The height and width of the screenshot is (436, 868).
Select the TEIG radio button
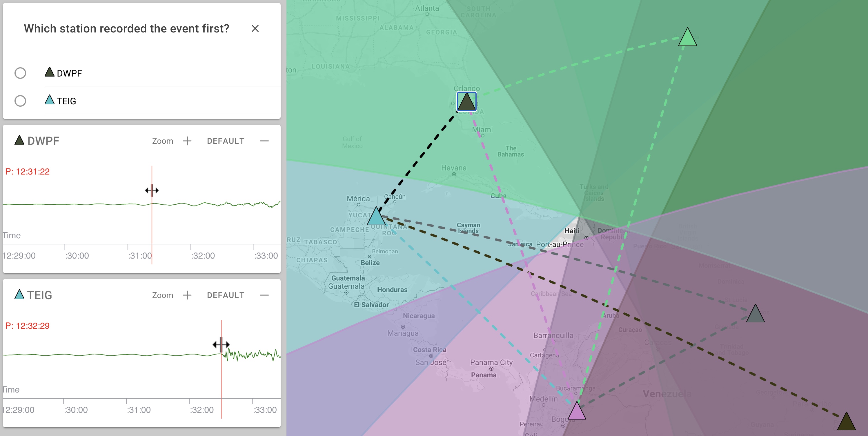[x=20, y=101]
